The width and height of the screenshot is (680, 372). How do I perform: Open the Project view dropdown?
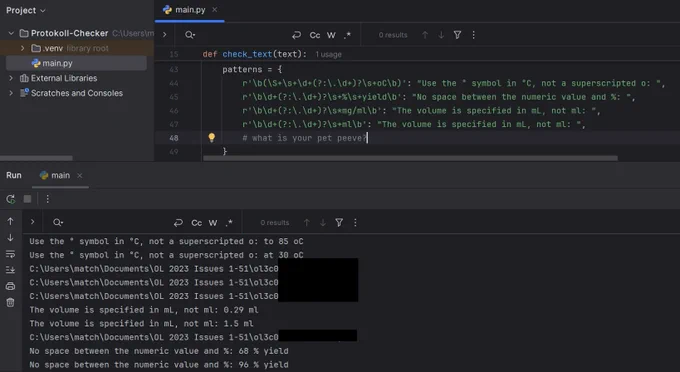pyautogui.click(x=26, y=10)
